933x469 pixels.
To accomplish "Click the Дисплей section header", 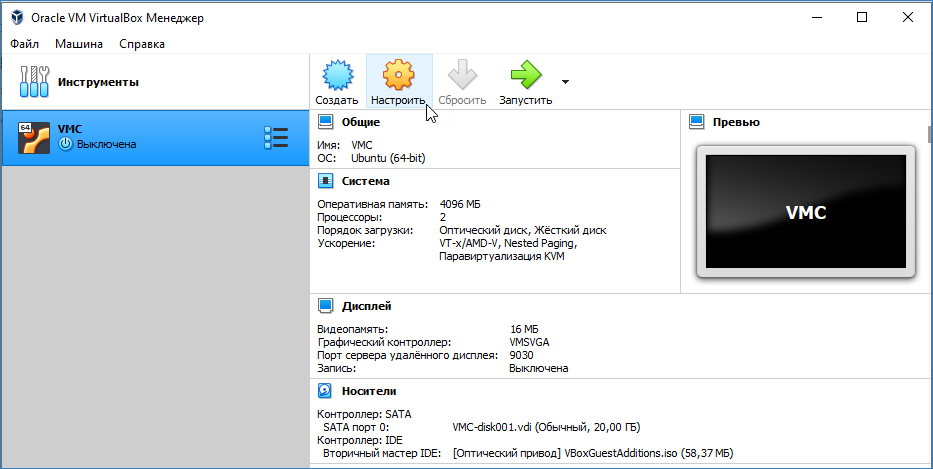I will (366, 306).
